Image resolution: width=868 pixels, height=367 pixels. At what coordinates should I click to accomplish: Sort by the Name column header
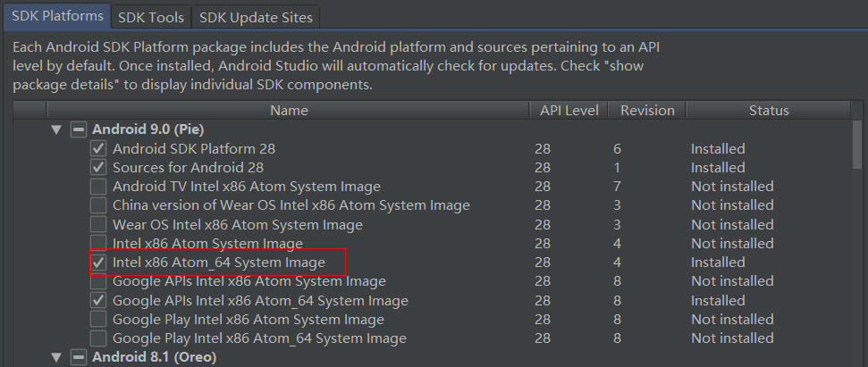(289, 110)
